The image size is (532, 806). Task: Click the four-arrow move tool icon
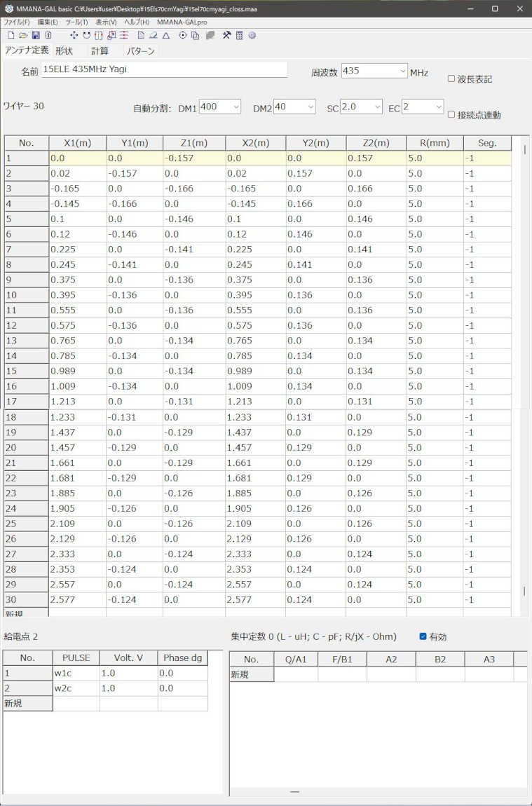(74, 35)
